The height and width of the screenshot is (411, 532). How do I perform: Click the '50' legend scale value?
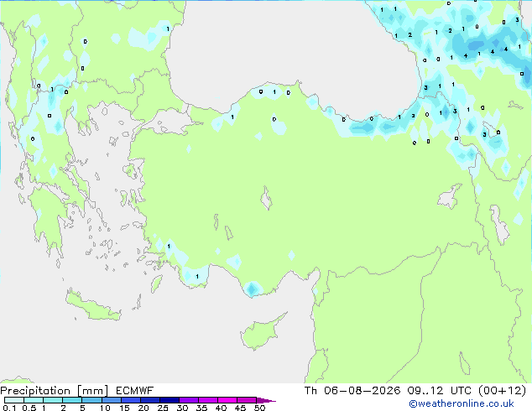(x=259, y=408)
